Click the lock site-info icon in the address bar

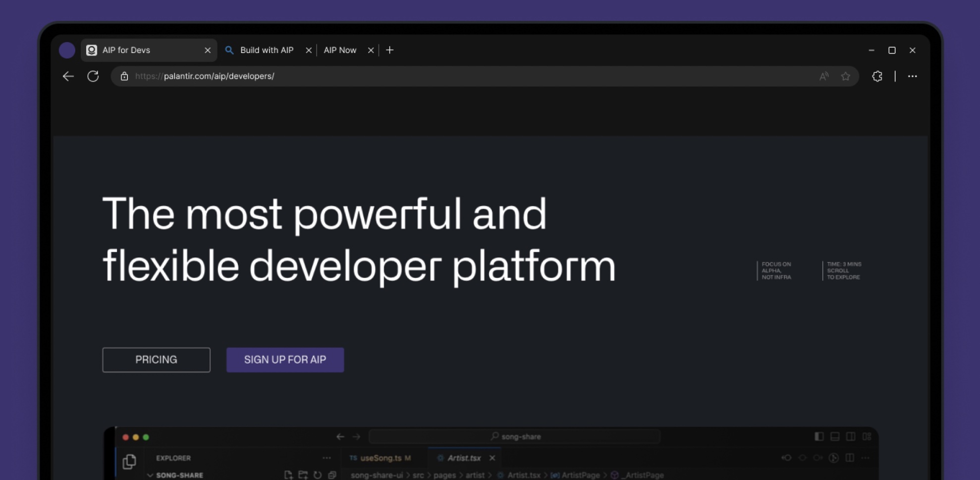point(124,76)
